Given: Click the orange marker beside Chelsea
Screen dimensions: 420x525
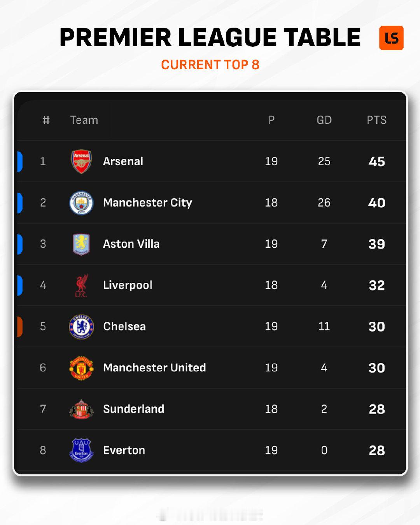Looking at the screenshot, I should [x=20, y=326].
